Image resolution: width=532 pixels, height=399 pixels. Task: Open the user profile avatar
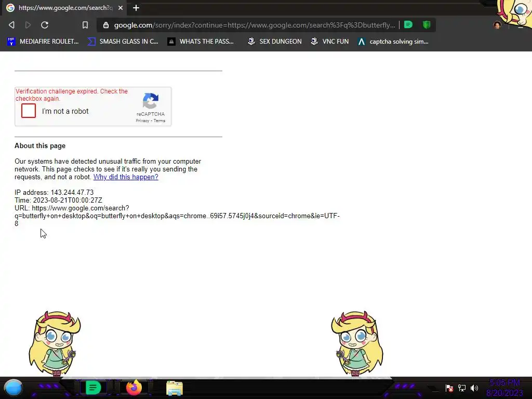497,25
